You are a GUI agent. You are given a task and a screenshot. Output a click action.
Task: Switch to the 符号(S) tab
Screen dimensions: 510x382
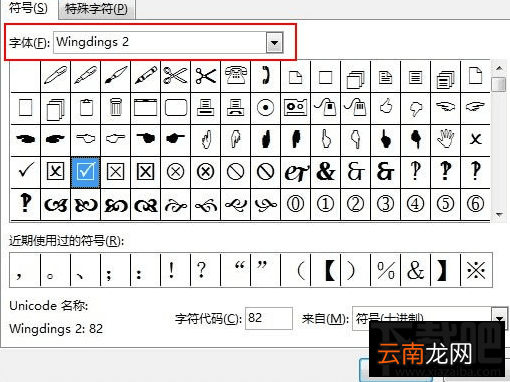pyautogui.click(x=28, y=8)
